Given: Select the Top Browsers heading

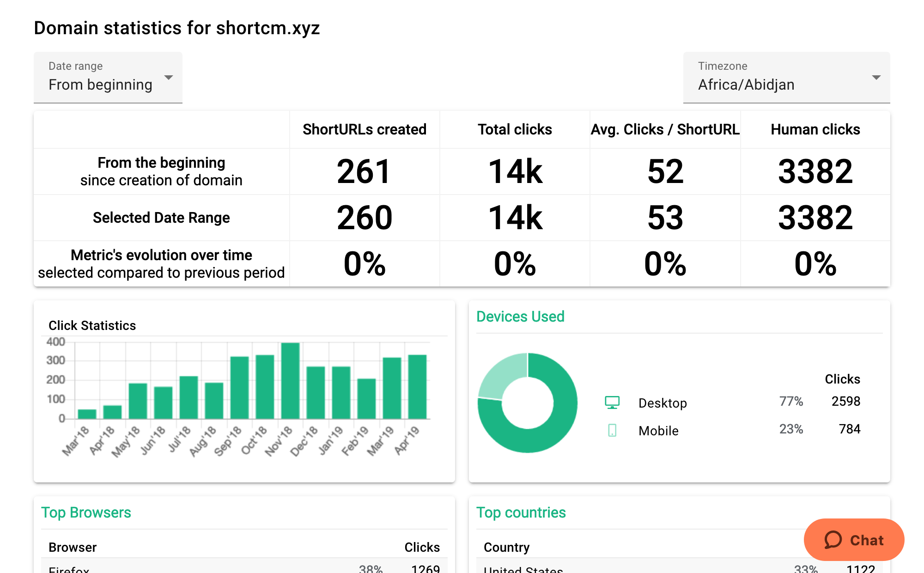Looking at the screenshot, I should [86, 512].
